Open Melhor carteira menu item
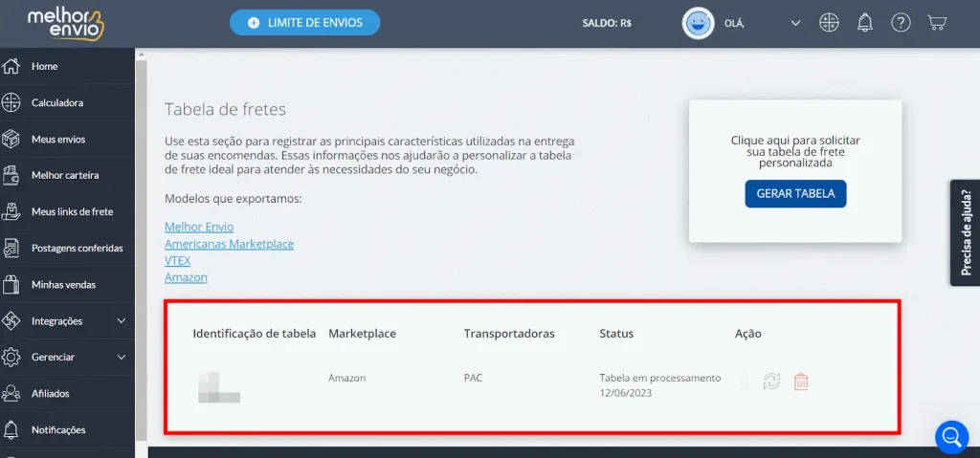 (x=65, y=175)
